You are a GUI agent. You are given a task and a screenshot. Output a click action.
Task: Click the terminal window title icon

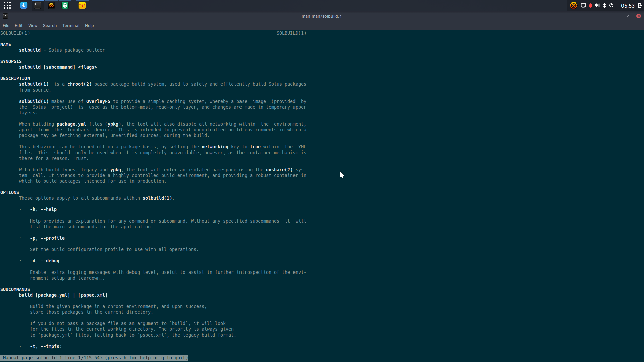[5, 16]
